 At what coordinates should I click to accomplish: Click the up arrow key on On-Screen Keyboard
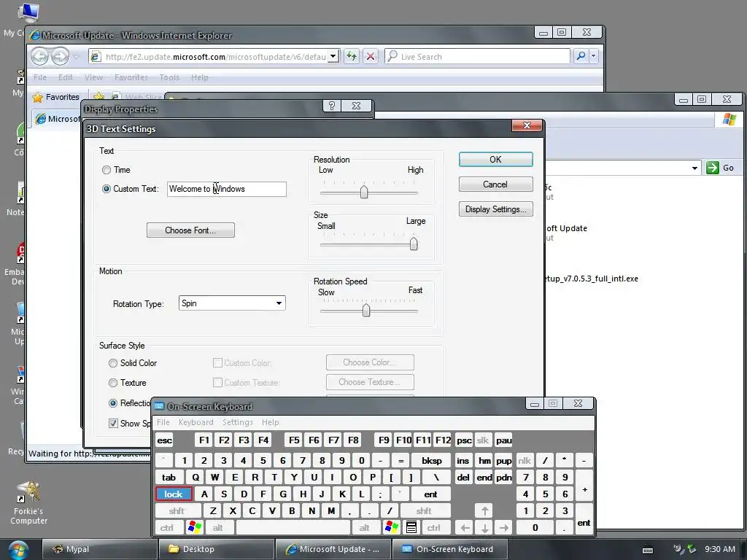click(484, 511)
